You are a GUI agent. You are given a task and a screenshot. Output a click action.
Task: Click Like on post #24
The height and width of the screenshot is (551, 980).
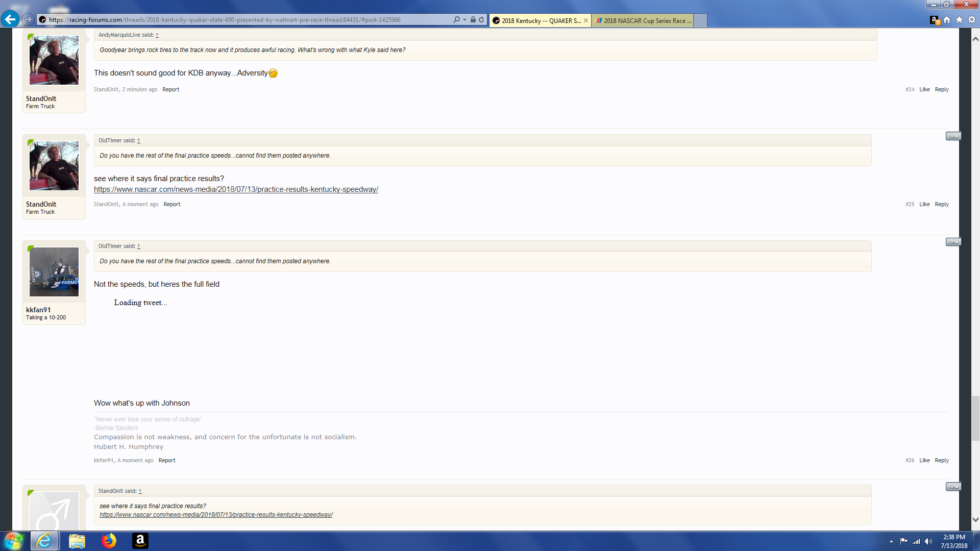[x=924, y=89]
